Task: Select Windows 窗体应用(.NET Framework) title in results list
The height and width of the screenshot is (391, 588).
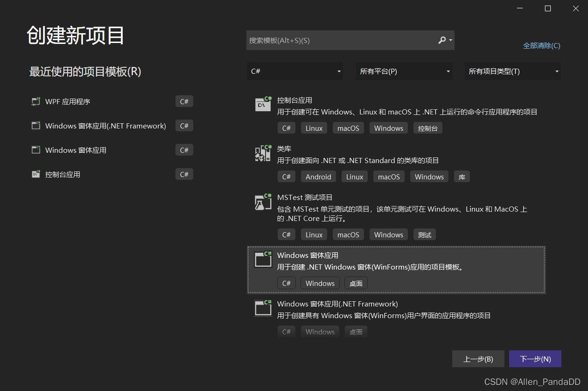Action: tap(337, 304)
